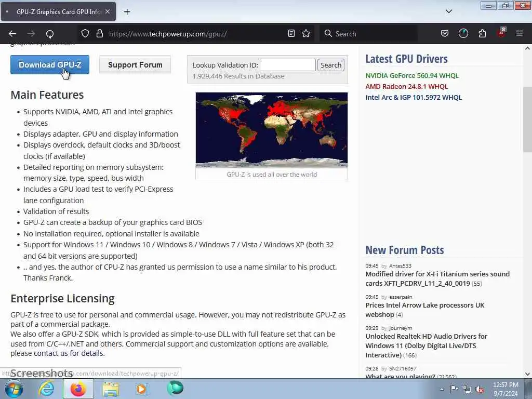The image size is (532, 399).
Task: Click '1,929,446 Results in Database' text
Action: [x=238, y=76]
